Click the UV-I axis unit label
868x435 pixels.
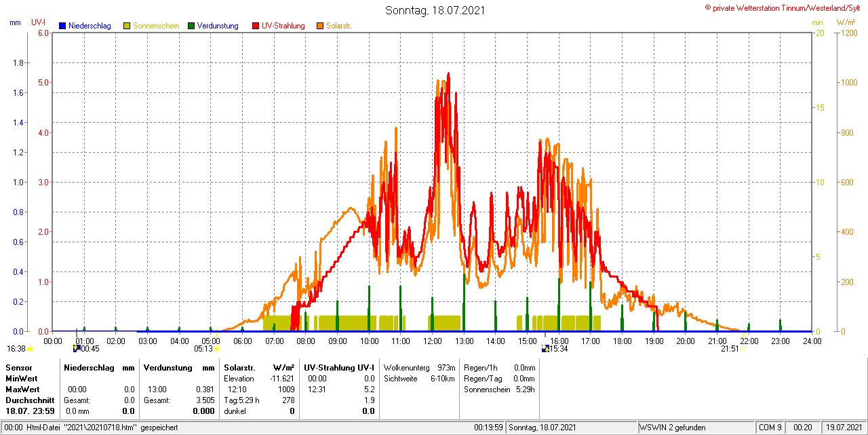pyautogui.click(x=39, y=22)
